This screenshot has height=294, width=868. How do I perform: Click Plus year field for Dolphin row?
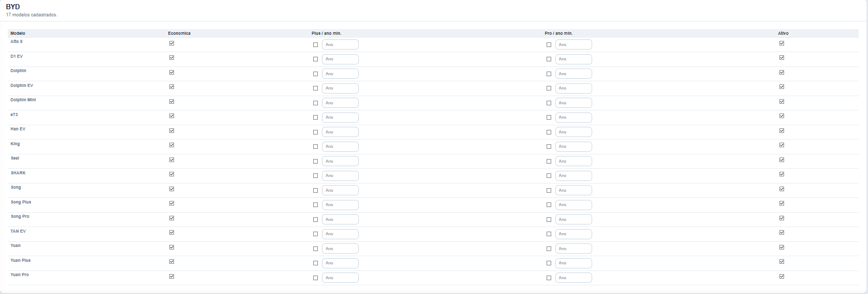tap(340, 74)
